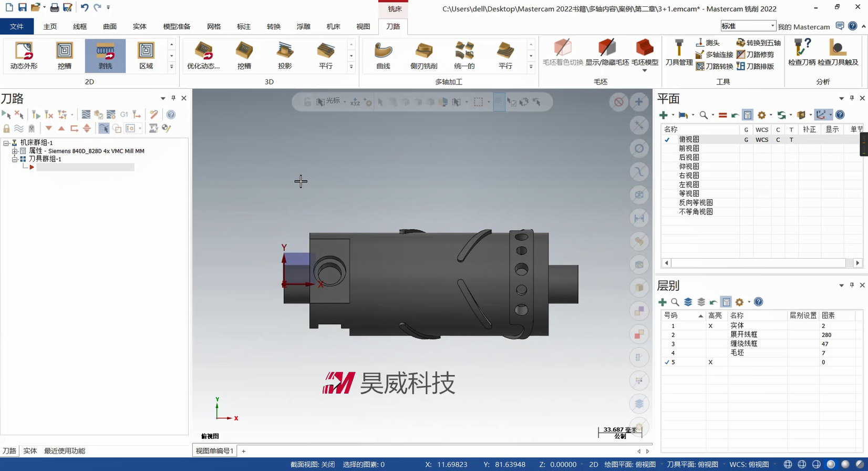Select the 前视图 plane row
The width and height of the screenshot is (868, 471).
point(689,148)
